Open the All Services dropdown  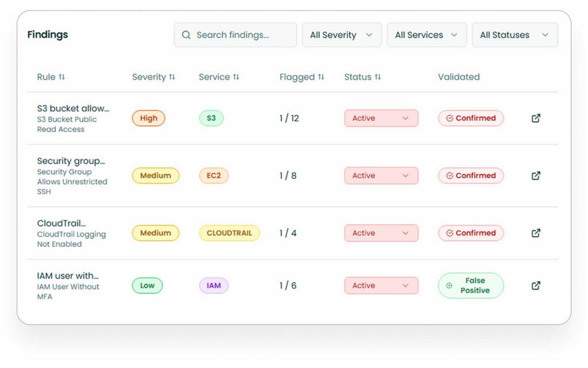(x=426, y=34)
